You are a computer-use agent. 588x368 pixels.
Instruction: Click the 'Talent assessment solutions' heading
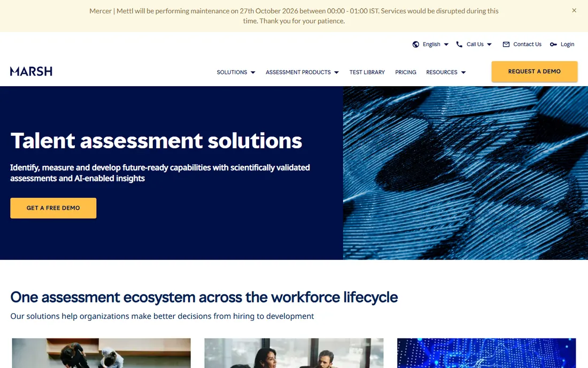(156, 141)
